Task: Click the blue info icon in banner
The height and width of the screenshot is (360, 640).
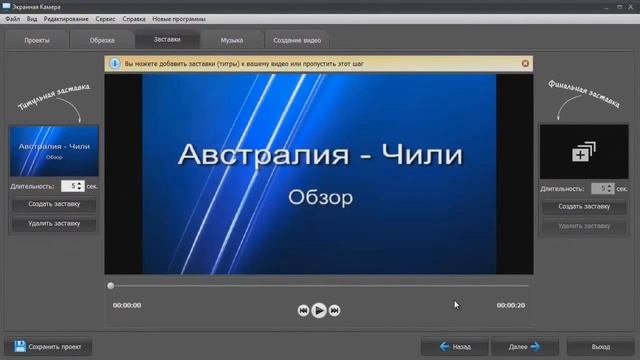Action: (115, 64)
